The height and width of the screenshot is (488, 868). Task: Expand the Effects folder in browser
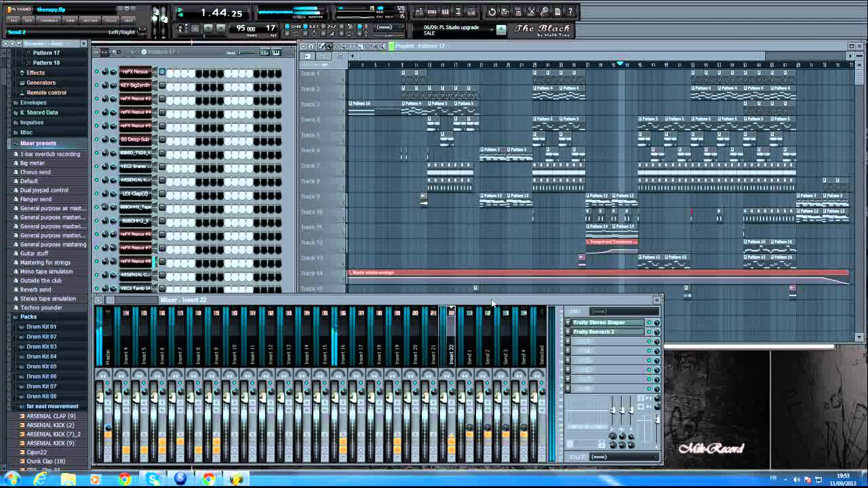point(35,73)
